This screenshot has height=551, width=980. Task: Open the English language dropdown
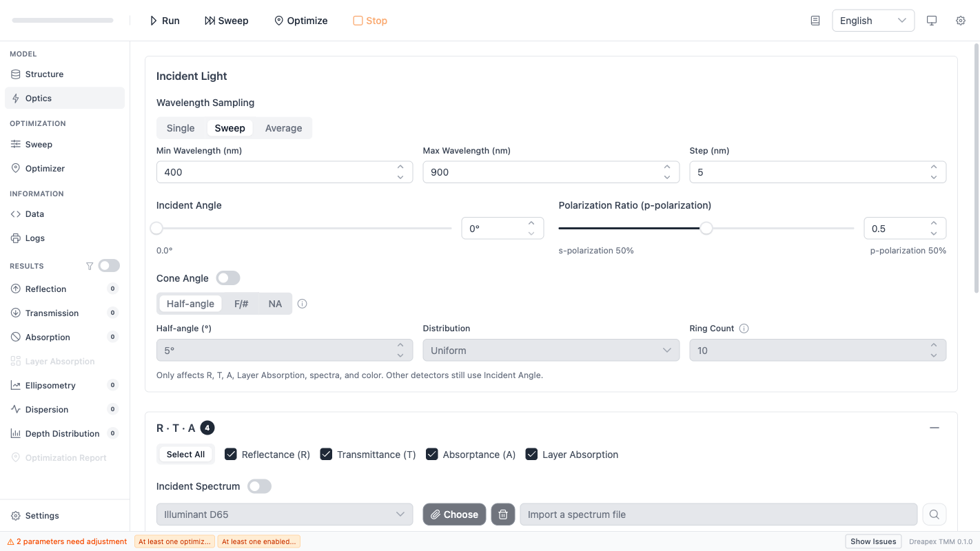872,21
